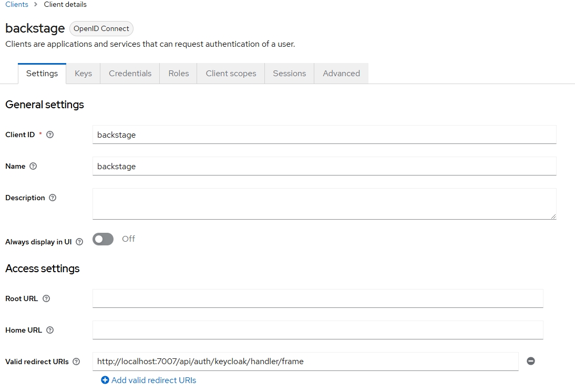Switch to the Keys tab

[x=83, y=74]
